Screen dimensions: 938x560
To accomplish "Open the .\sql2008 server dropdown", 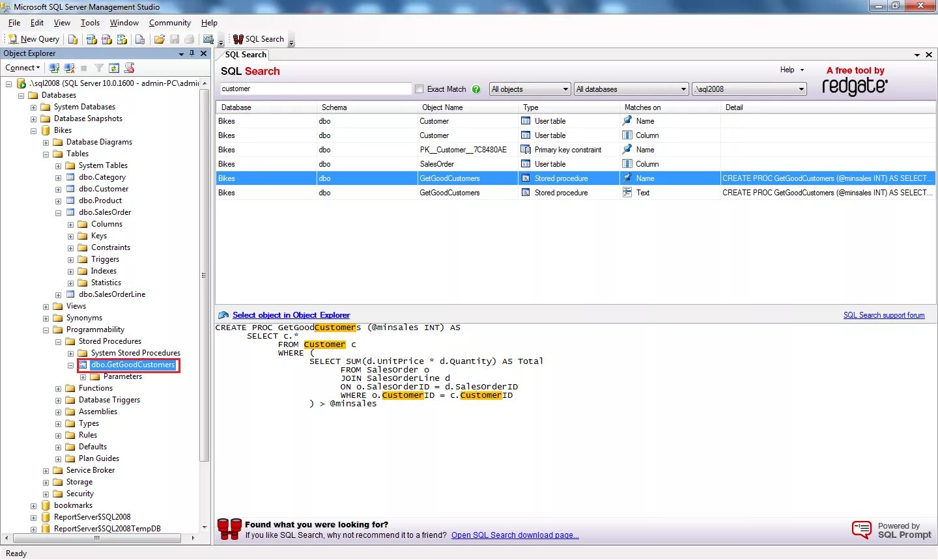I will (x=750, y=89).
